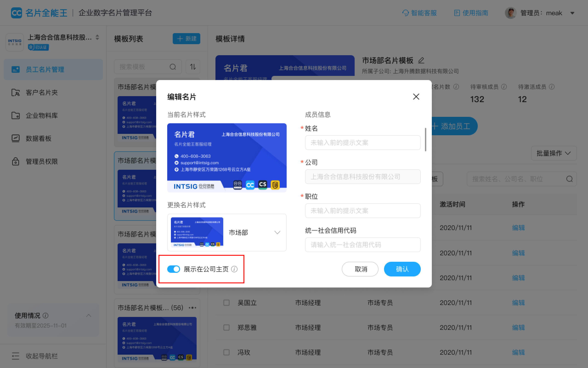Switch company with the 上海合合信息科技 selector arrows
Image resolution: width=588 pixels, height=368 pixels.
point(97,37)
